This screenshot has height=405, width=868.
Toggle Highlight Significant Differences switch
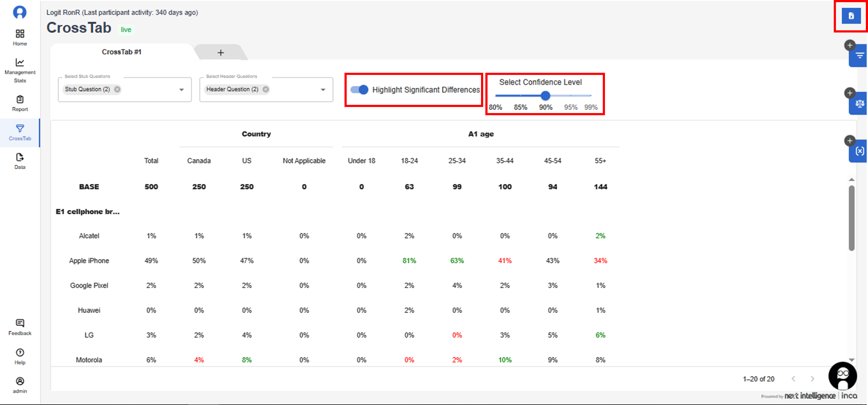coord(359,90)
